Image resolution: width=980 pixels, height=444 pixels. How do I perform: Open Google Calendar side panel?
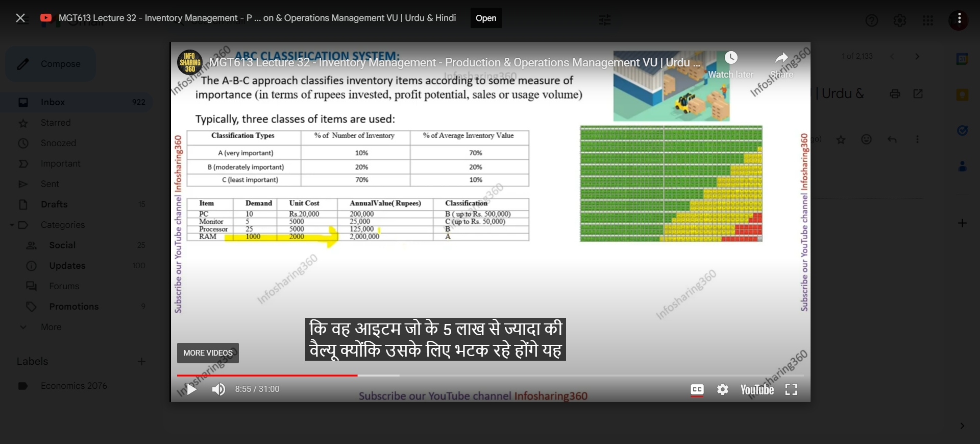click(962, 59)
